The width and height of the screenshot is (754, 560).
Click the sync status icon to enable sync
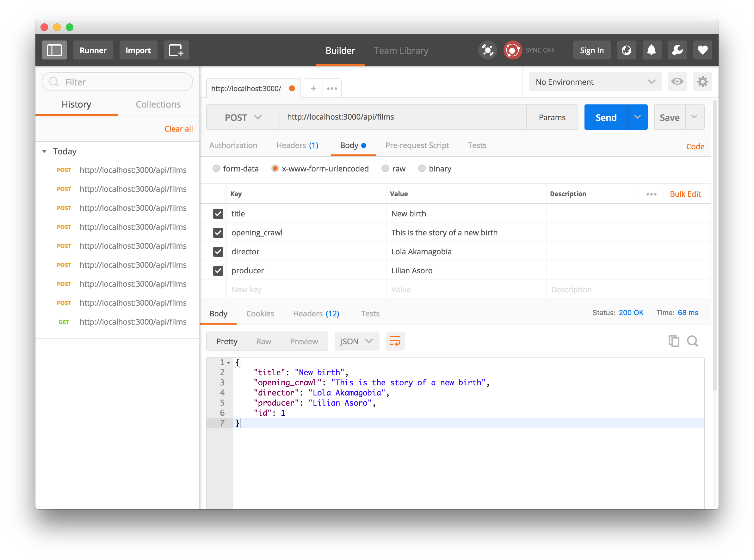coord(513,50)
